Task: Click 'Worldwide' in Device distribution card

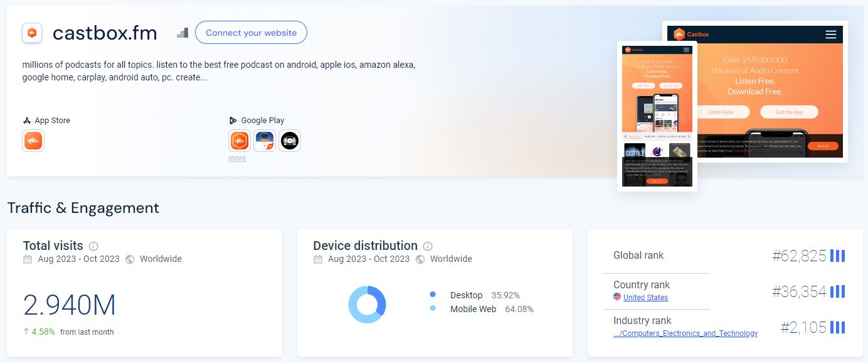Action: [451, 259]
